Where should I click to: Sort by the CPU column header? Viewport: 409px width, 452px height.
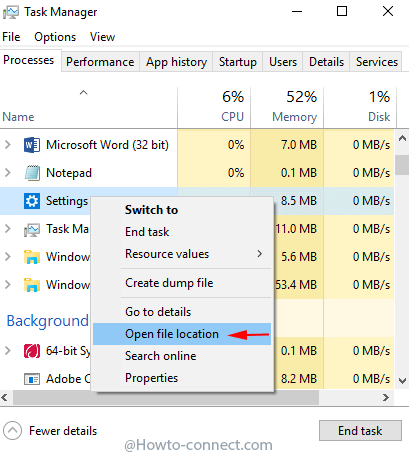[x=214, y=107]
